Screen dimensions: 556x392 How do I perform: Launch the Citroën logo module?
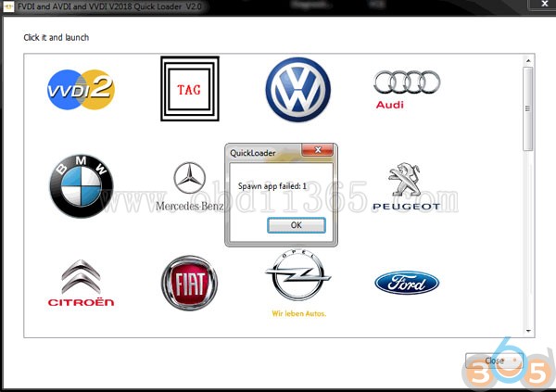pos(81,283)
